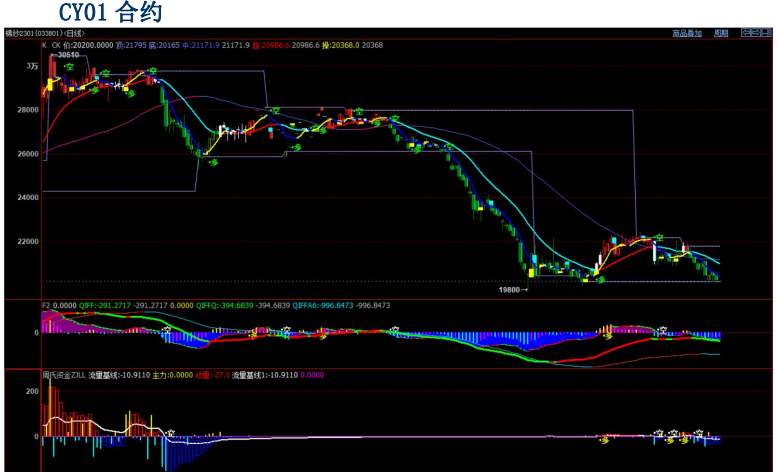Click the K CK main chart indicator label
Image resolution: width=778 pixels, height=473 pixels.
50,44
